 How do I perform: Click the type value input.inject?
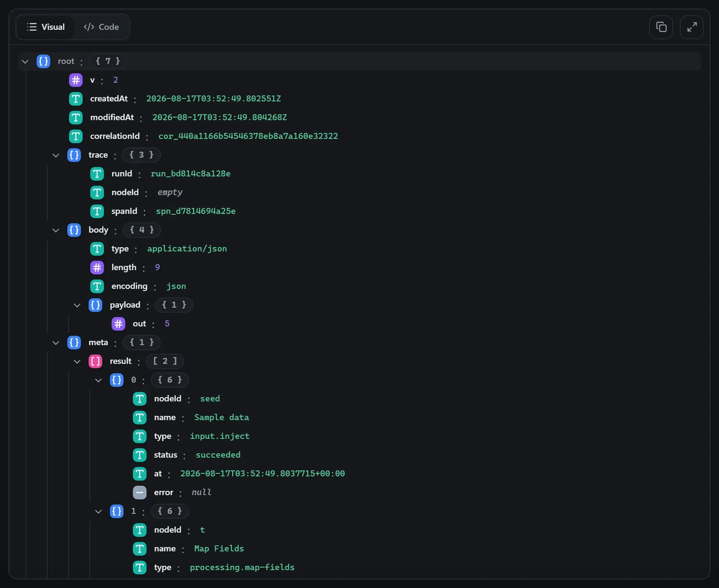220,436
